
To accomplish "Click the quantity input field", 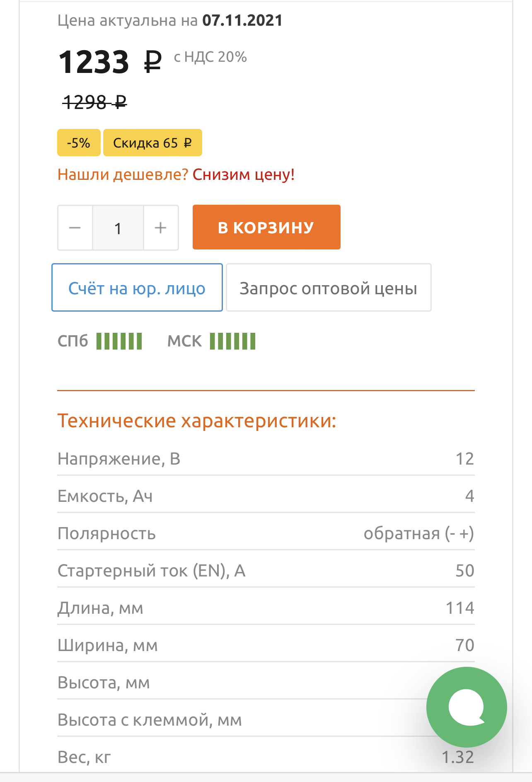I will [x=118, y=228].
